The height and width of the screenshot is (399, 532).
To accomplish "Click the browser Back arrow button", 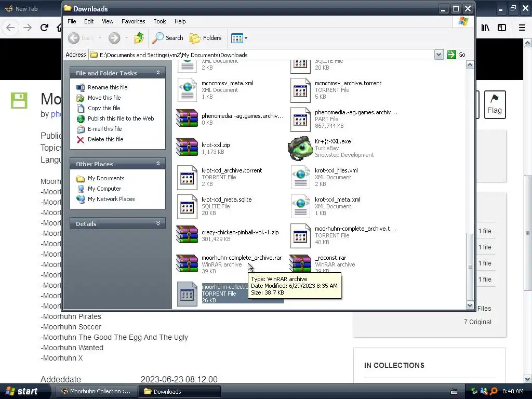I will (x=10, y=28).
